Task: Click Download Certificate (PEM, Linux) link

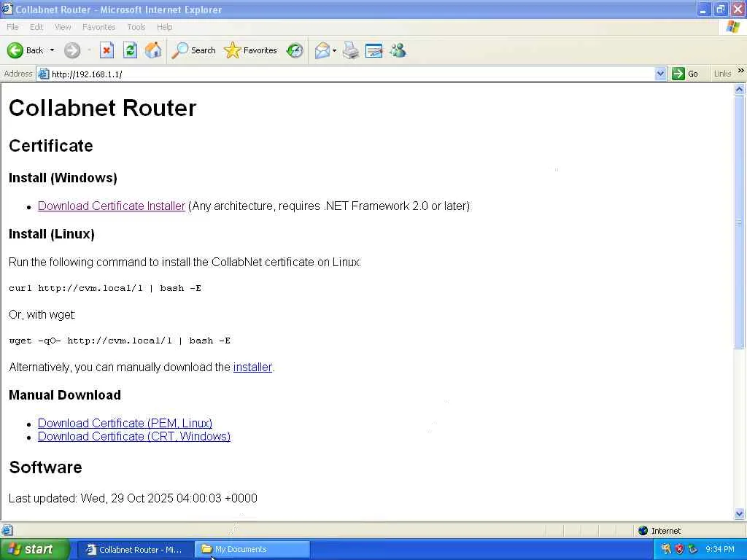Action: pos(125,423)
